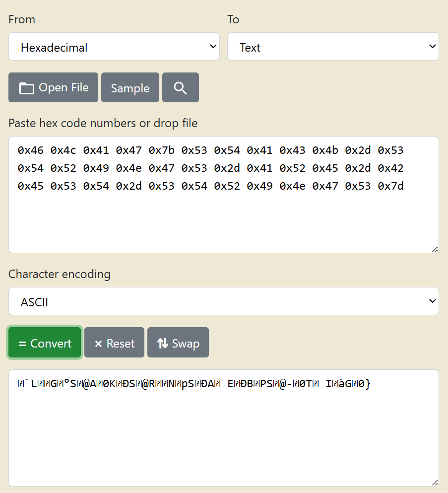Click the closing brace in the output text
Screen dimensions: 448x493
click(367, 384)
